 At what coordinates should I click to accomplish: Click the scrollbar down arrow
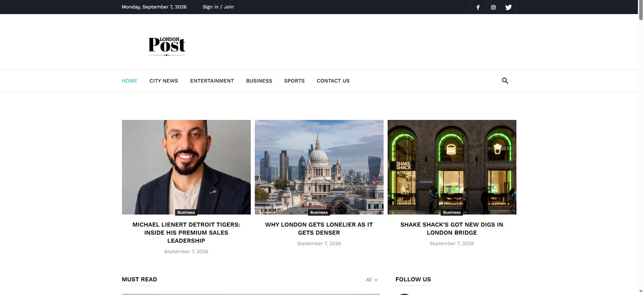641,291
